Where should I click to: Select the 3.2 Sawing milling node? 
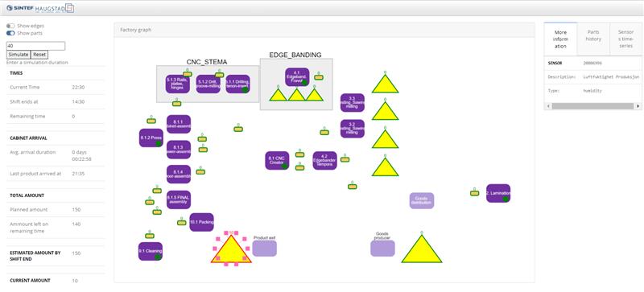coord(352,129)
